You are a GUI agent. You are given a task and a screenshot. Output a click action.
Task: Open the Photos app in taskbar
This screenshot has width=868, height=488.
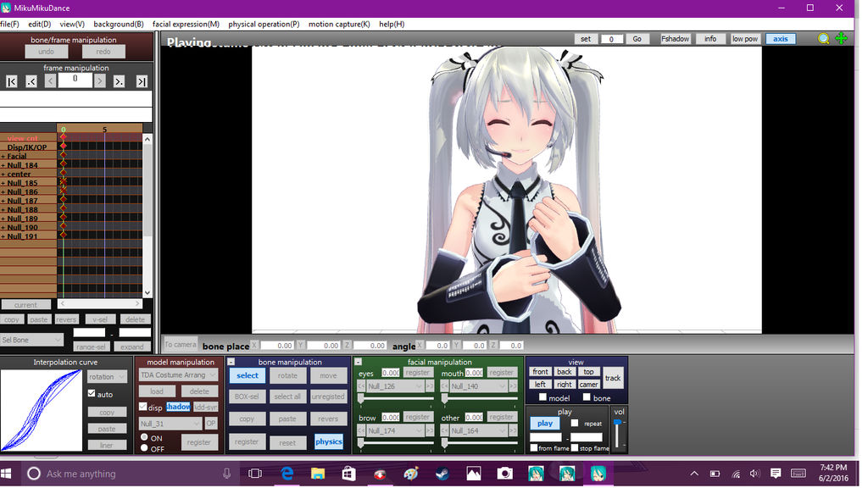(x=473, y=474)
